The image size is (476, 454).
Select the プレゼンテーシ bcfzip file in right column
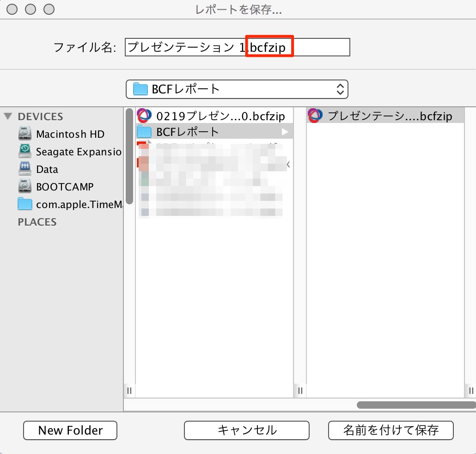385,116
